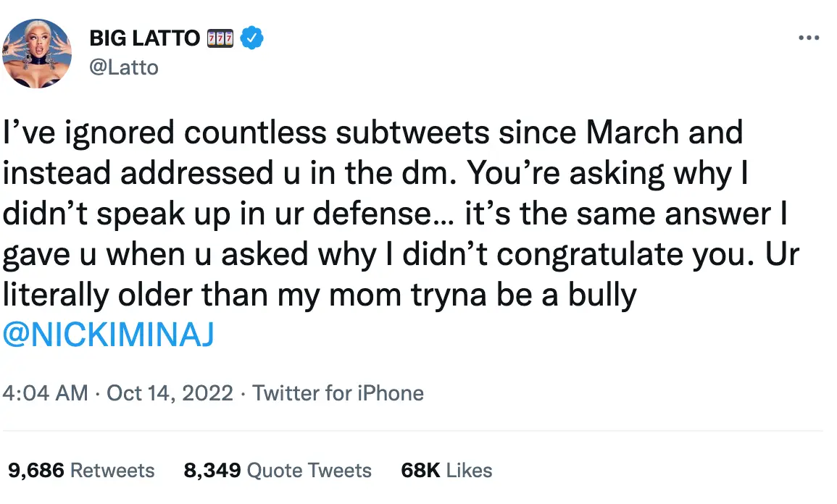
Task: Click the blue verified badge
Action: [x=251, y=38]
